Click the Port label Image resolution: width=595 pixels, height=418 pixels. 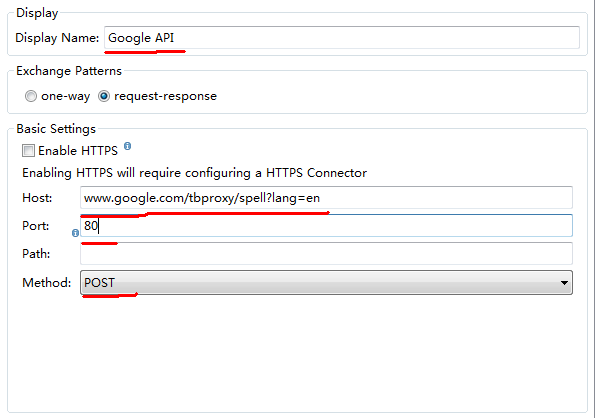click(36, 226)
